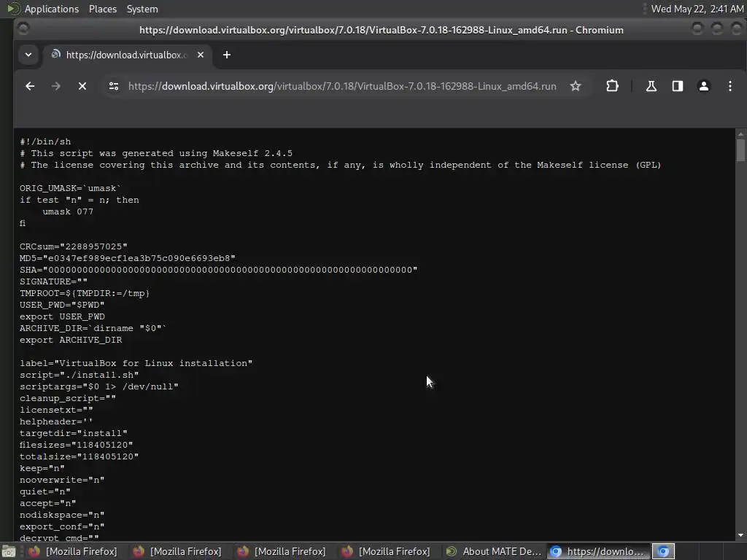Click the MD5 checksum line
This screenshot has width=747, height=560.
click(x=128, y=258)
